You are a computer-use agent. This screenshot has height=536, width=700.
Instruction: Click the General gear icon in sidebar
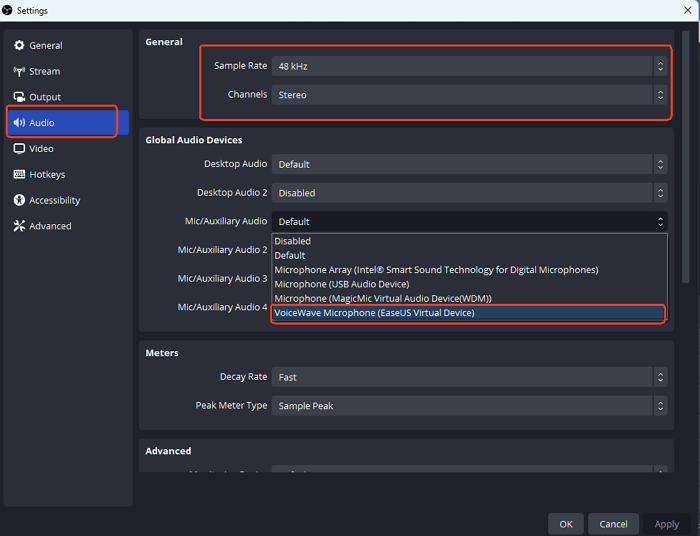pos(19,45)
